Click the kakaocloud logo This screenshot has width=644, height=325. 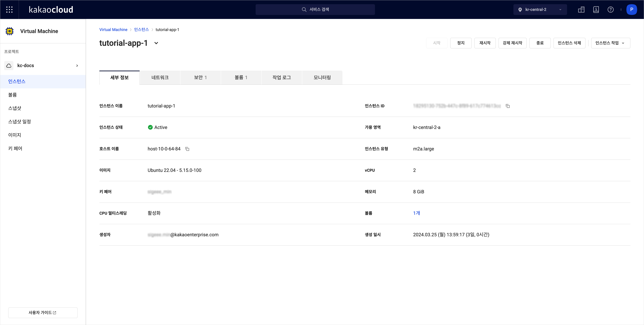coord(51,9)
